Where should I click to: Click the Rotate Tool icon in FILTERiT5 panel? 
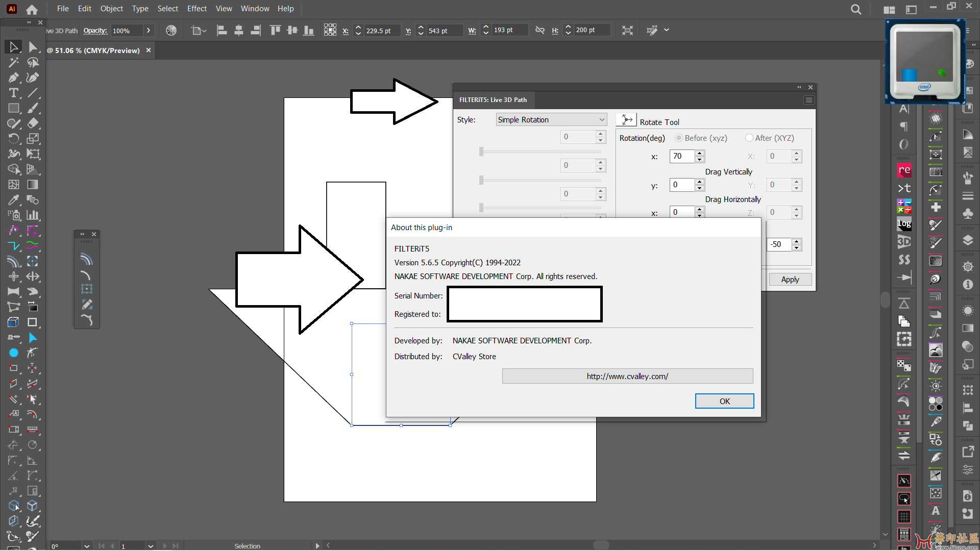627,120
